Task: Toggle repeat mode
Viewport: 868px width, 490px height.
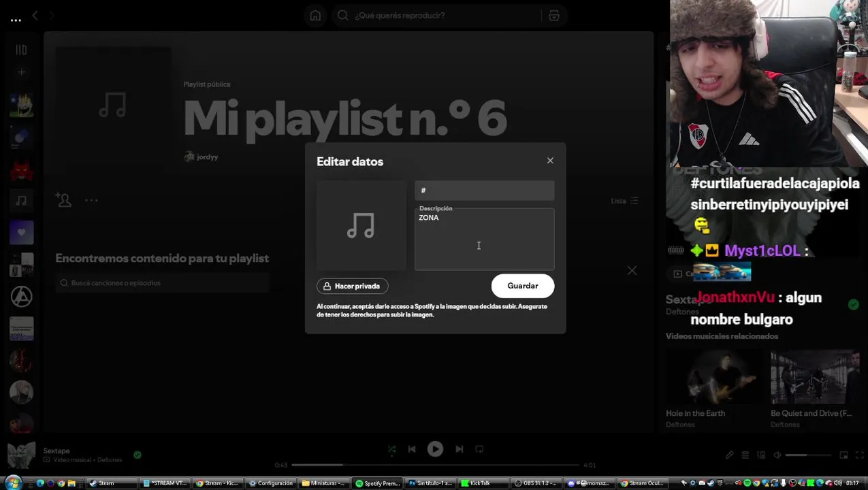Action: point(479,449)
